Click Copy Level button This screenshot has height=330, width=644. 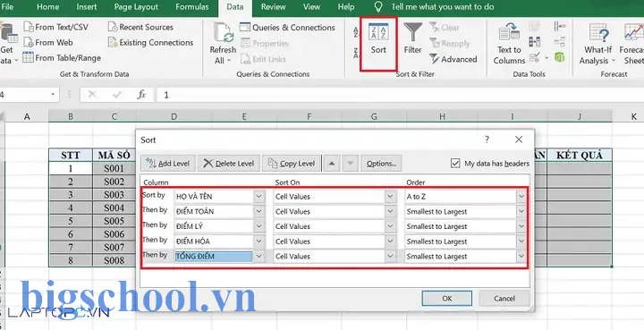tap(292, 164)
